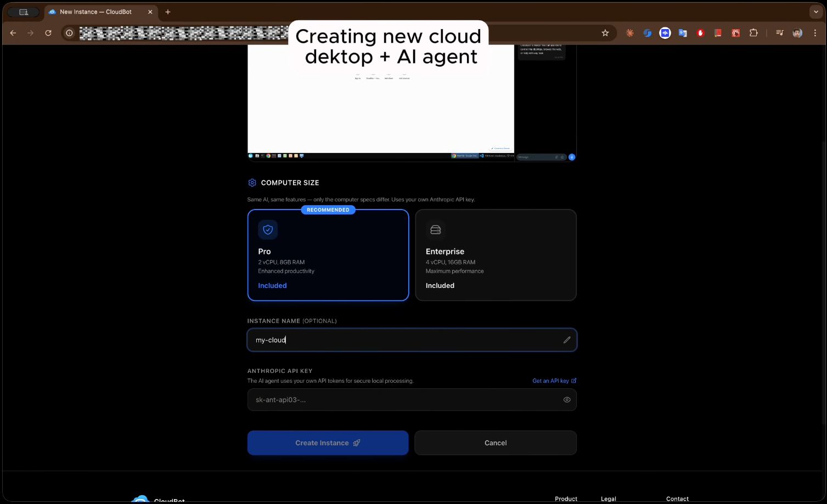Click the pencil edit icon in instance name field
This screenshot has width=827, height=504.
(x=567, y=340)
